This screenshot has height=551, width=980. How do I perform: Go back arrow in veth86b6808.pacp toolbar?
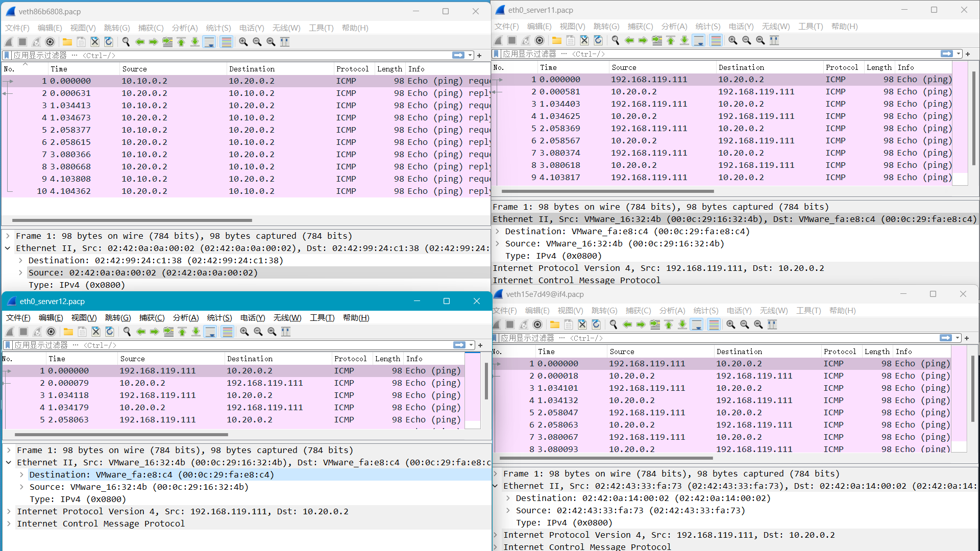click(x=140, y=42)
